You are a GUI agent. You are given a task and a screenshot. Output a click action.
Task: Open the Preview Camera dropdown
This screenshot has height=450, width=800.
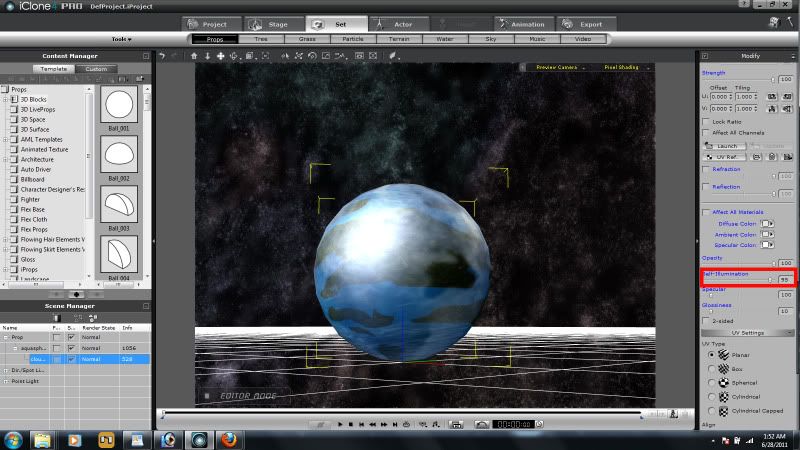(560, 67)
